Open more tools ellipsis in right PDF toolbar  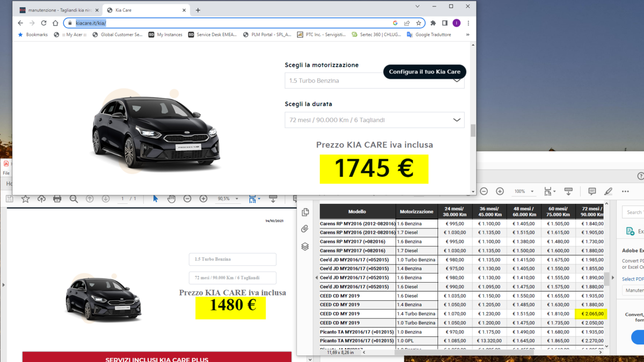coord(625,191)
